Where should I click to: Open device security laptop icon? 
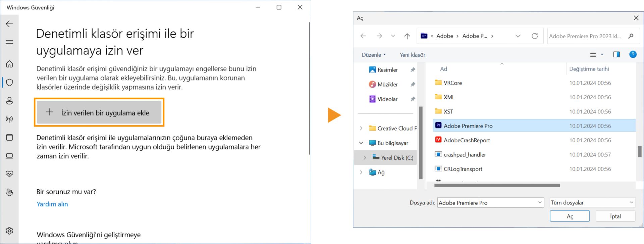coord(9,156)
